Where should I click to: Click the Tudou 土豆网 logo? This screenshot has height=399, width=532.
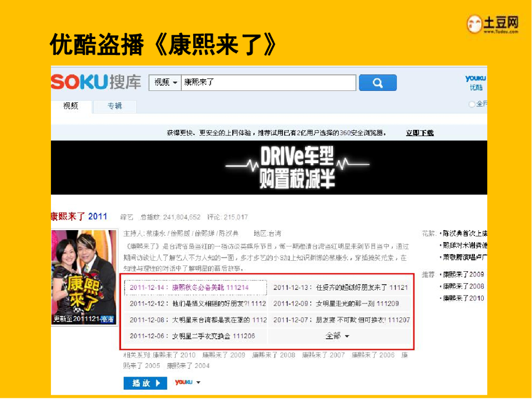[493, 24]
